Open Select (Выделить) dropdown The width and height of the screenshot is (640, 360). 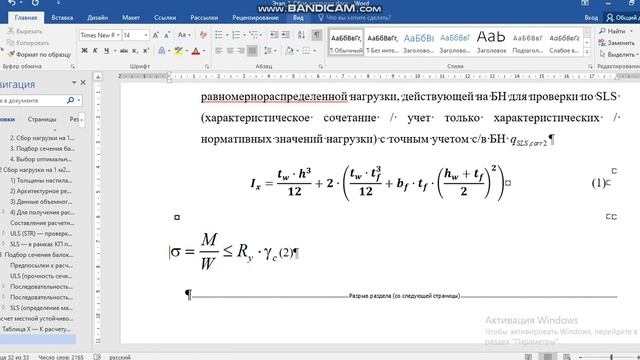pos(619,54)
